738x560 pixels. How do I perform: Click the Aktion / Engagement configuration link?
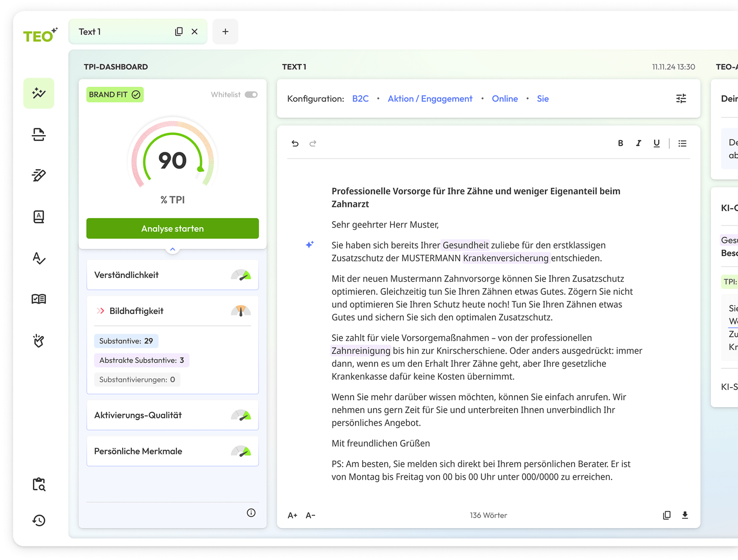430,99
